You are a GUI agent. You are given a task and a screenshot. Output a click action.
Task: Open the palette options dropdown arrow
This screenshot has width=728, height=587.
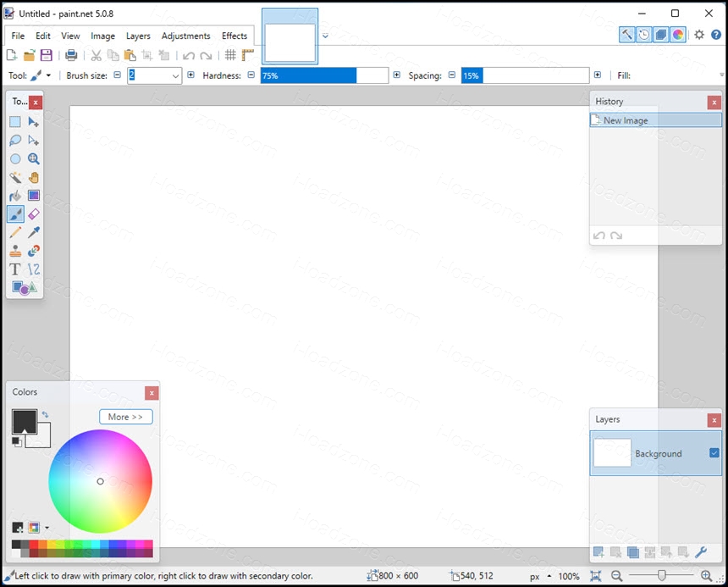(47, 528)
